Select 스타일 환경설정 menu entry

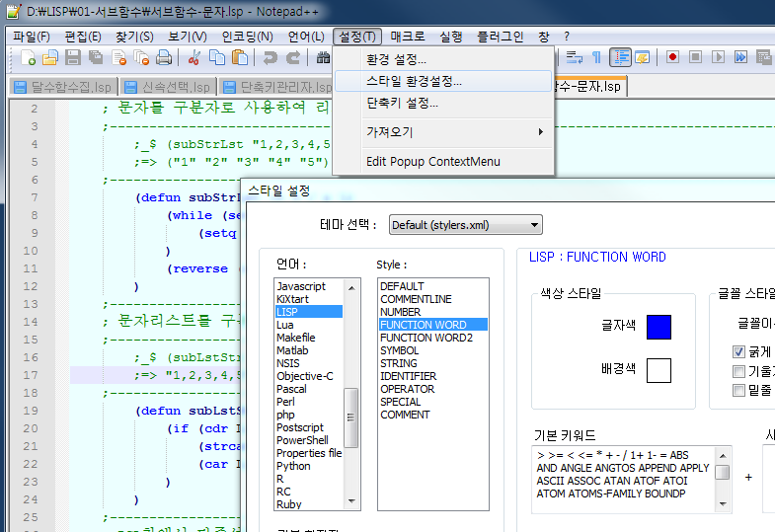pyautogui.click(x=414, y=81)
